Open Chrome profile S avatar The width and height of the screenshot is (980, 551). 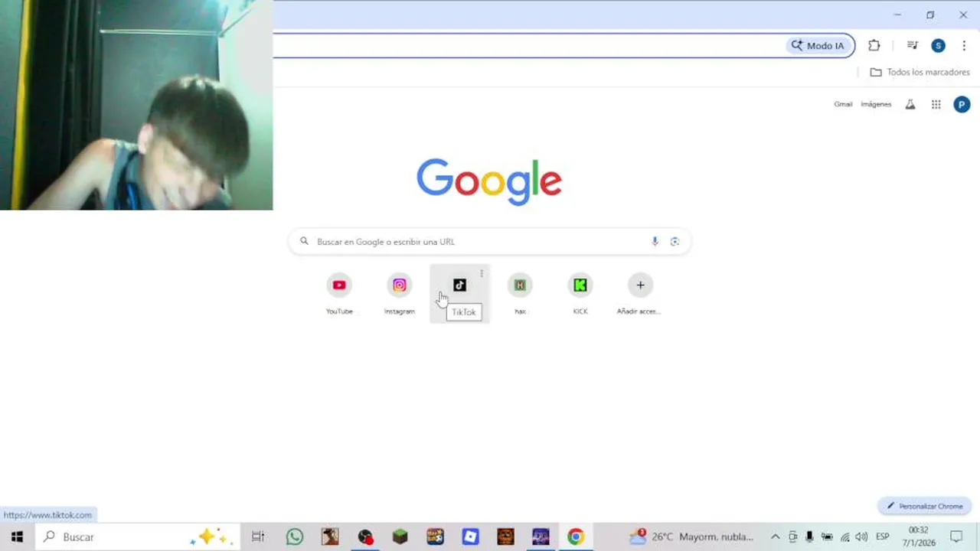pyautogui.click(x=938, y=45)
